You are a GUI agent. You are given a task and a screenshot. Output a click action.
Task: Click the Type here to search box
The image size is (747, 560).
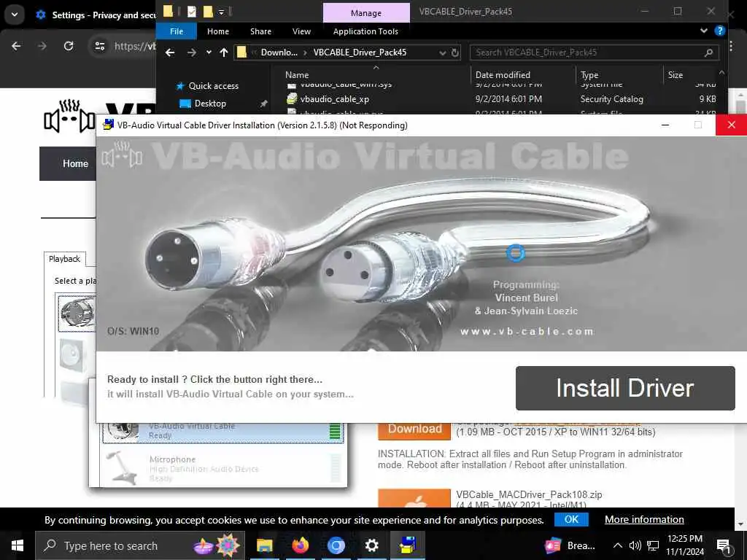click(140, 545)
